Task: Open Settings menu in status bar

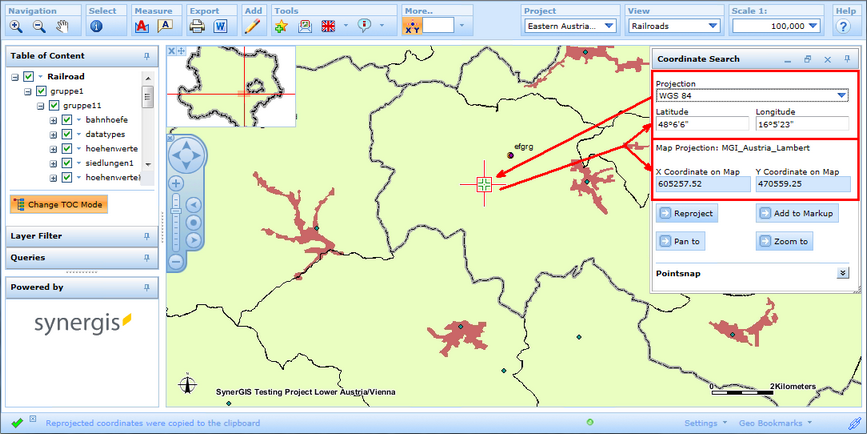Action: pyautogui.click(x=706, y=423)
